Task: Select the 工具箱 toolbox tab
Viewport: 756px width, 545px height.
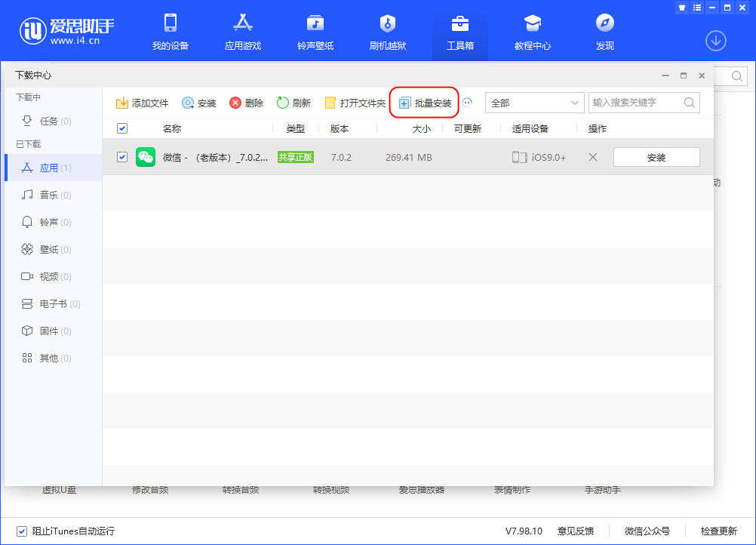Action: tap(460, 32)
